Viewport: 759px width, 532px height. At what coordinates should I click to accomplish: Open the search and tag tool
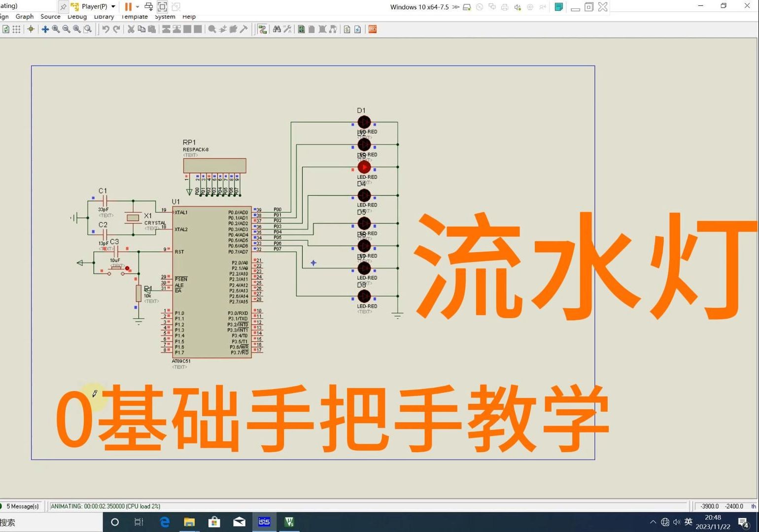276,29
